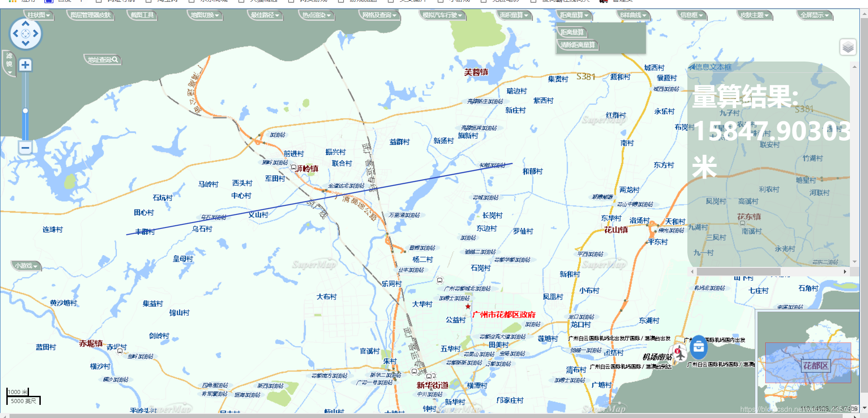Expand the 模拟汽车行驶 dropdown

442,15
